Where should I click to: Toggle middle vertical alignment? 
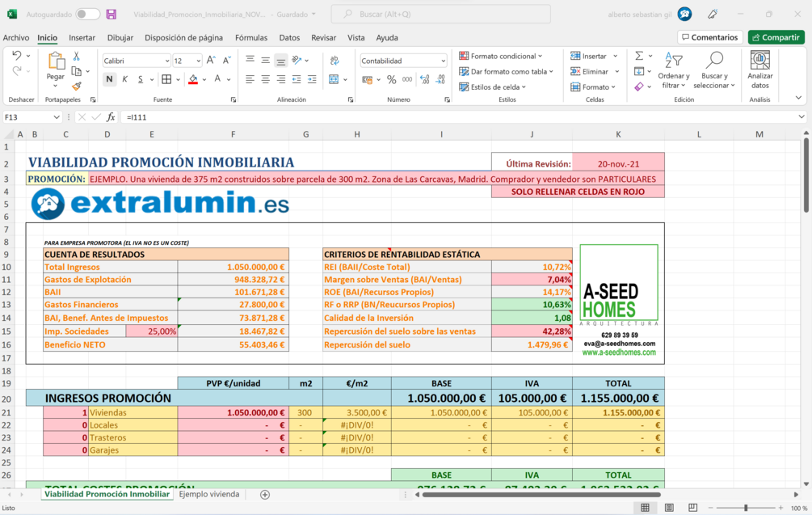point(265,61)
